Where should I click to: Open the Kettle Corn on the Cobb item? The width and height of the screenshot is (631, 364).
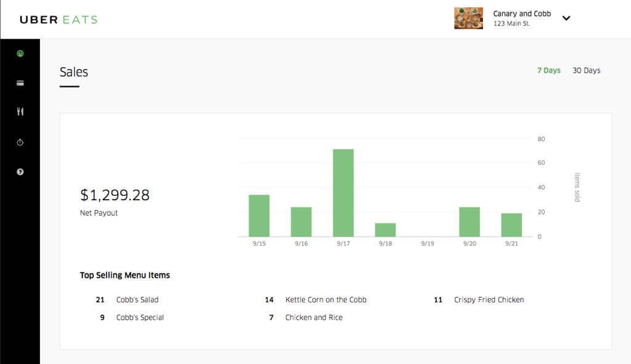(x=325, y=300)
